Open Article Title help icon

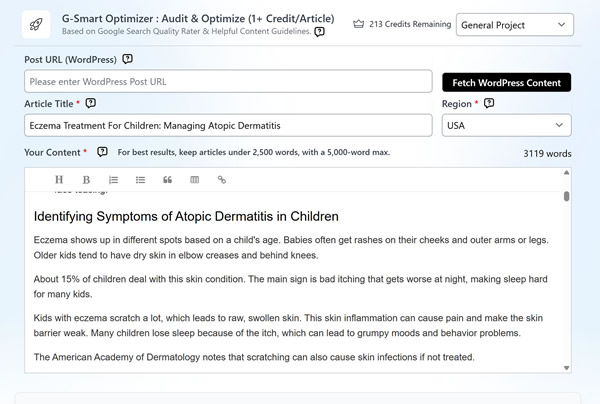[x=91, y=103]
